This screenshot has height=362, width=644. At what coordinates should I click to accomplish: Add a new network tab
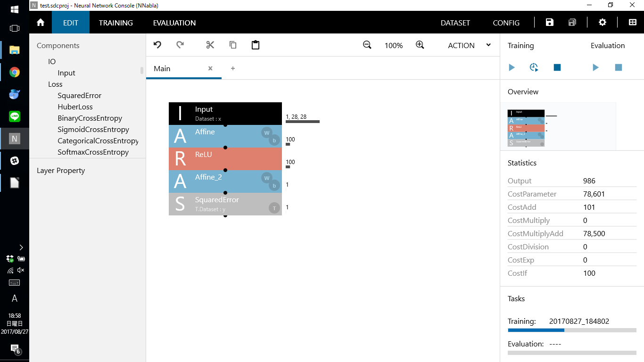[x=233, y=68]
